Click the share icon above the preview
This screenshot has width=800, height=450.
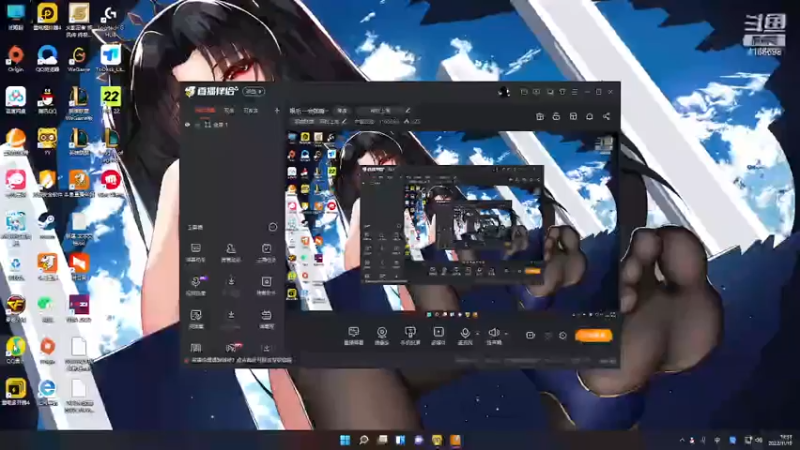point(606,116)
